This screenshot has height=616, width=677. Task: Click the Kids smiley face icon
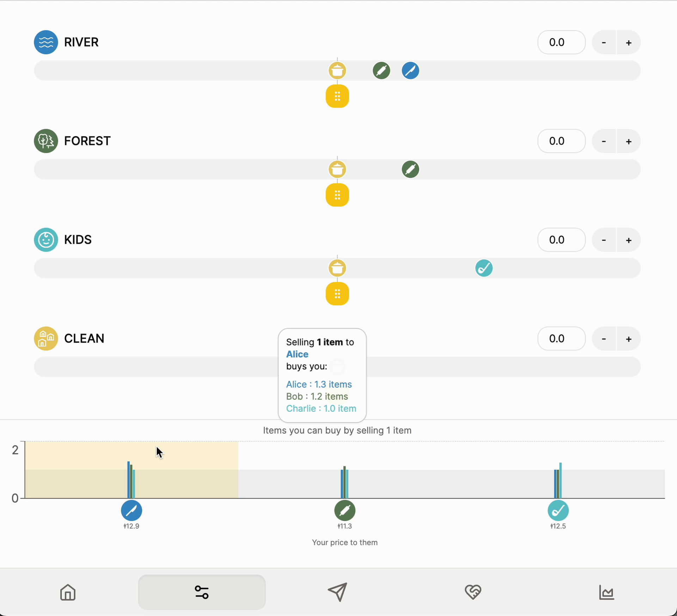46,240
